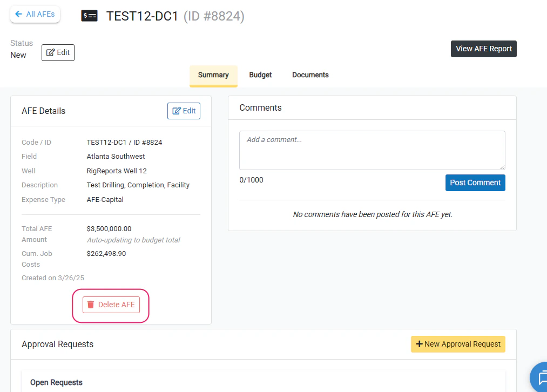Image resolution: width=547 pixels, height=392 pixels.
Task: Click TEST12-DC1 / ID #8824 code value
Action: coord(125,143)
